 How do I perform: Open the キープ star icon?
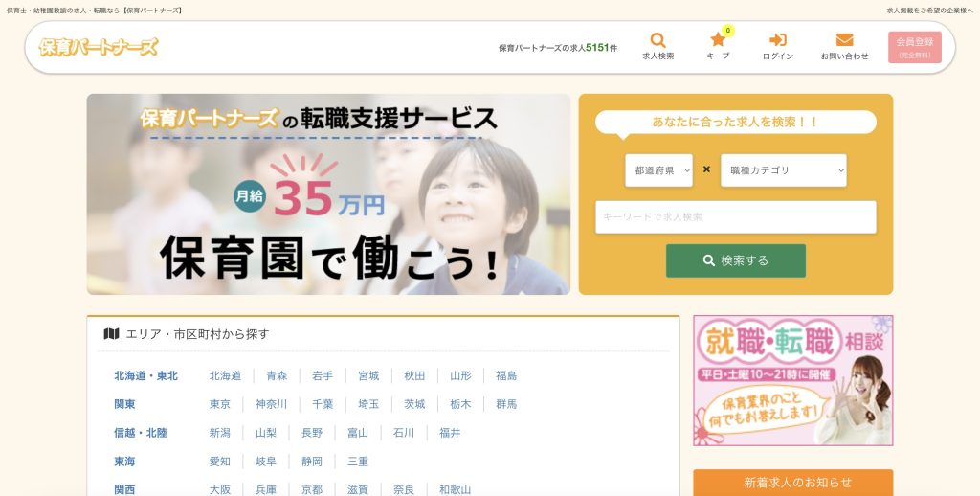(718, 40)
